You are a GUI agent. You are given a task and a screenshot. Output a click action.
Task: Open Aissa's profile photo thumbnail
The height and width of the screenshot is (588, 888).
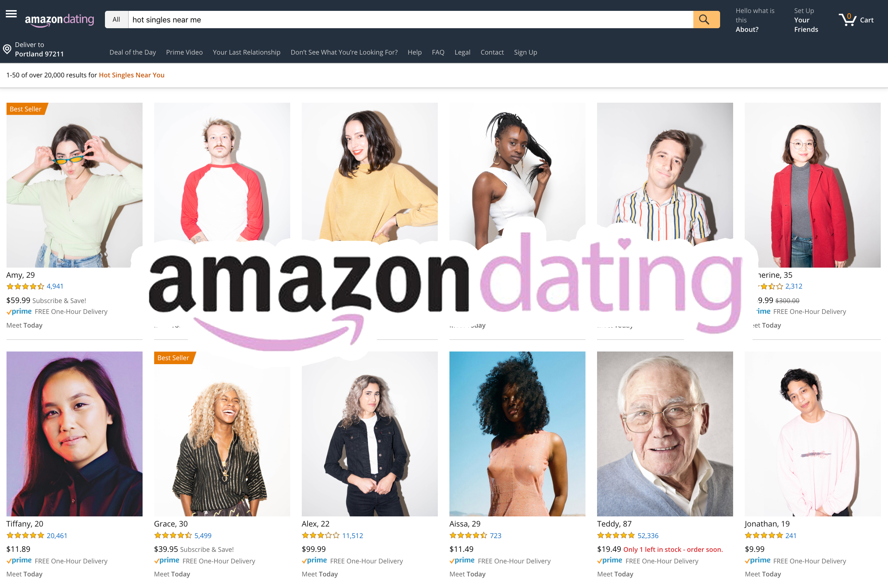[x=517, y=434]
